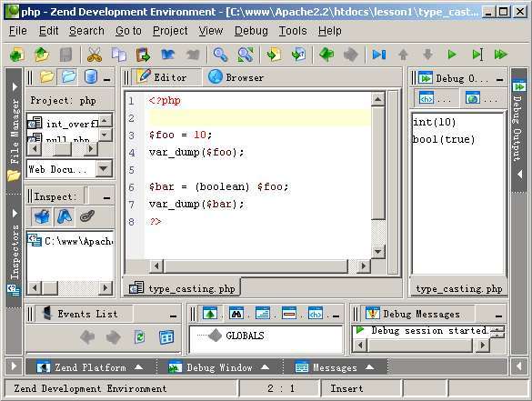Select the type_casting.php editor file tab
Screen dimensions: 532x401
click(183, 288)
